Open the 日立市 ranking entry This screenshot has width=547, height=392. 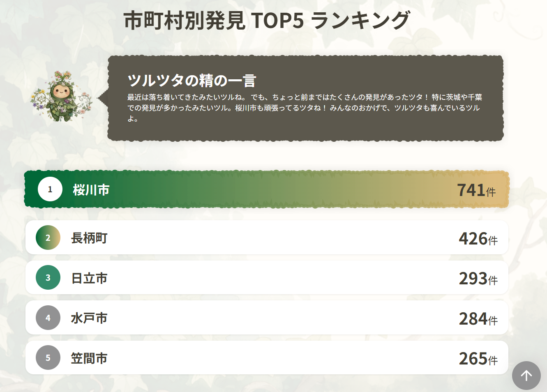pos(89,278)
